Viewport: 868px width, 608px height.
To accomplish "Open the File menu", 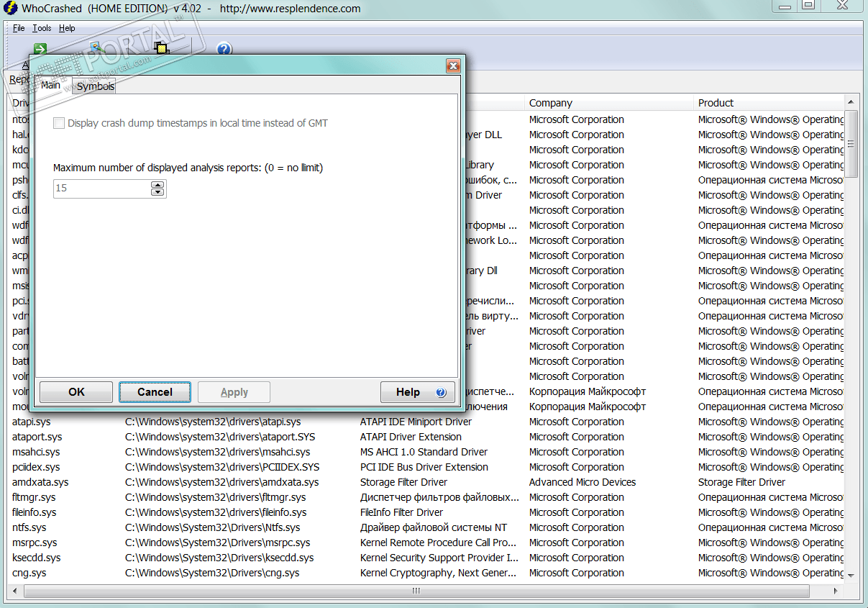I will click(x=19, y=28).
